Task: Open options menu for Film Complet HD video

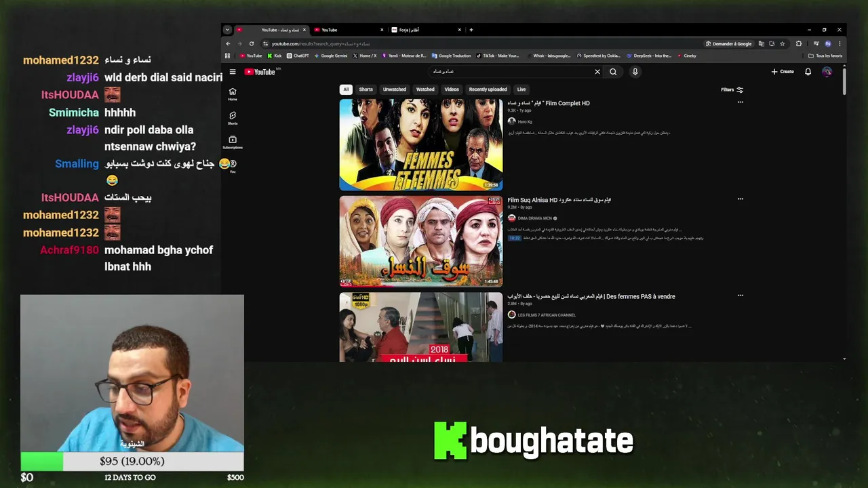Action: (741, 102)
